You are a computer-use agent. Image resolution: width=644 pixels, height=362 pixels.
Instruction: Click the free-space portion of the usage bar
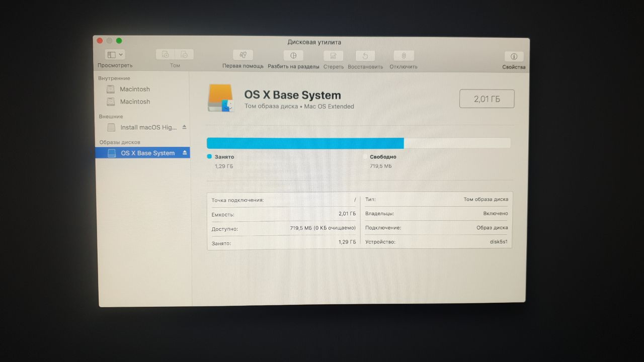(x=457, y=143)
